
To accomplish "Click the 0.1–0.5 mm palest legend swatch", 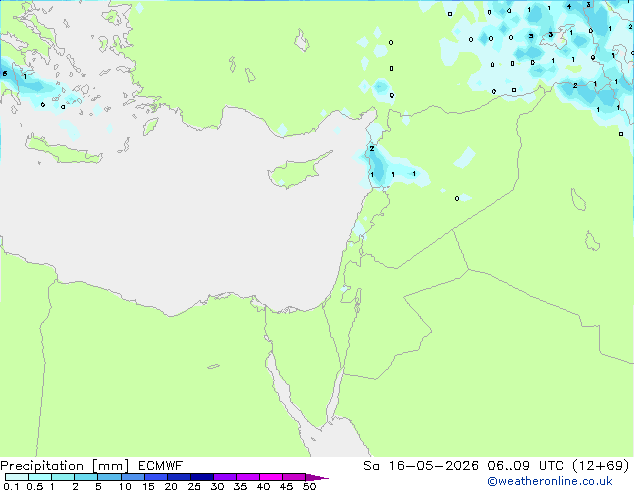I will (x=17, y=477).
